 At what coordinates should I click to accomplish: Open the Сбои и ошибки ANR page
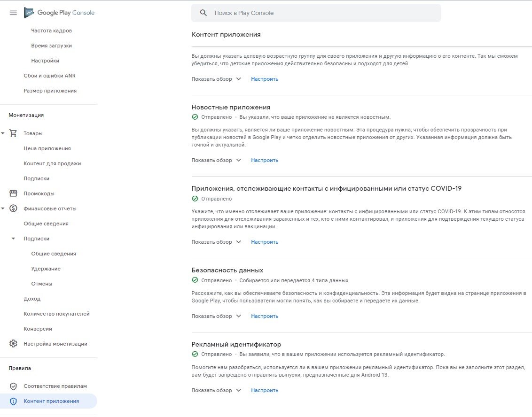tap(49, 75)
